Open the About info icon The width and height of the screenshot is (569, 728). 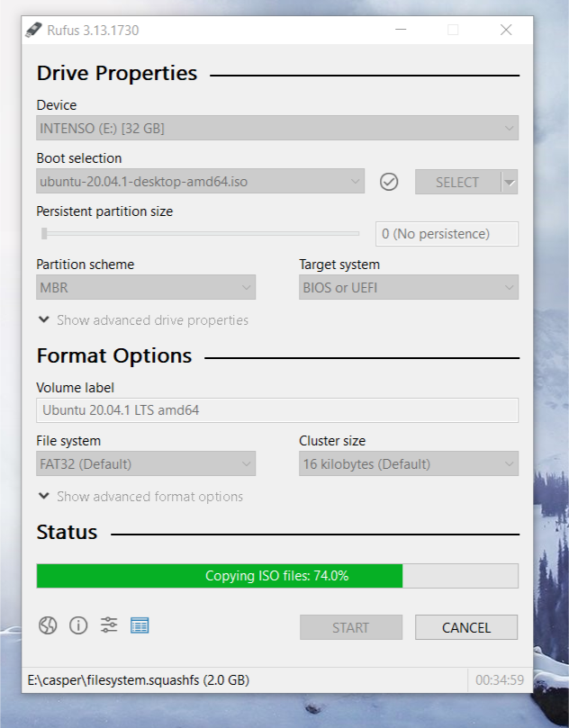click(78, 625)
